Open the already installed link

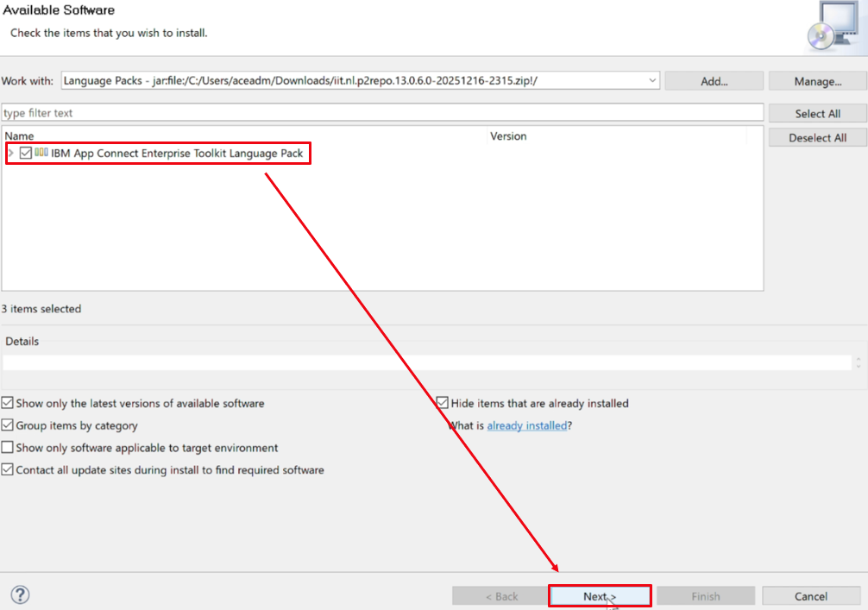point(527,425)
